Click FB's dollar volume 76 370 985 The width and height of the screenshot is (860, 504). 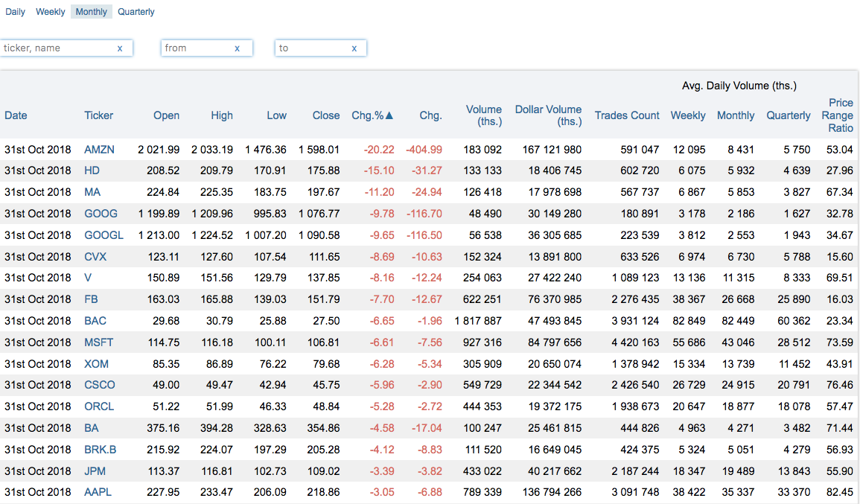point(555,299)
